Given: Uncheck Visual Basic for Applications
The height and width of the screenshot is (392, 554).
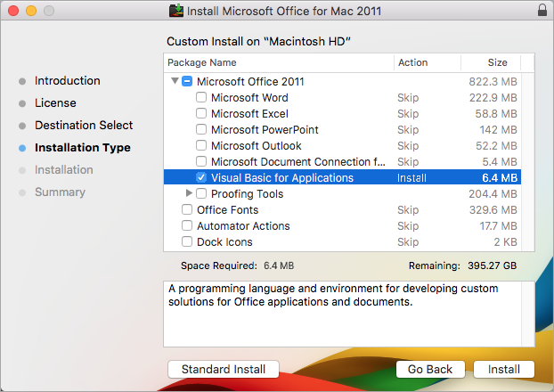Looking at the screenshot, I should pyautogui.click(x=201, y=178).
